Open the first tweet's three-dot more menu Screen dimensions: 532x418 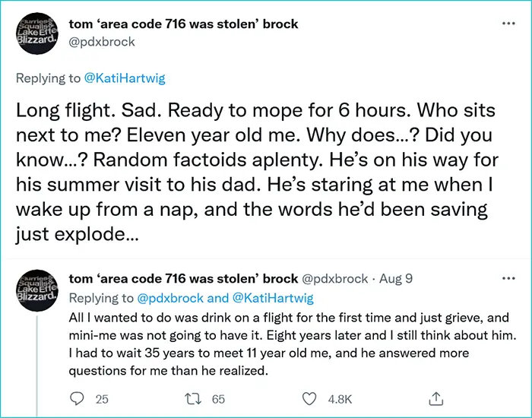508,24
